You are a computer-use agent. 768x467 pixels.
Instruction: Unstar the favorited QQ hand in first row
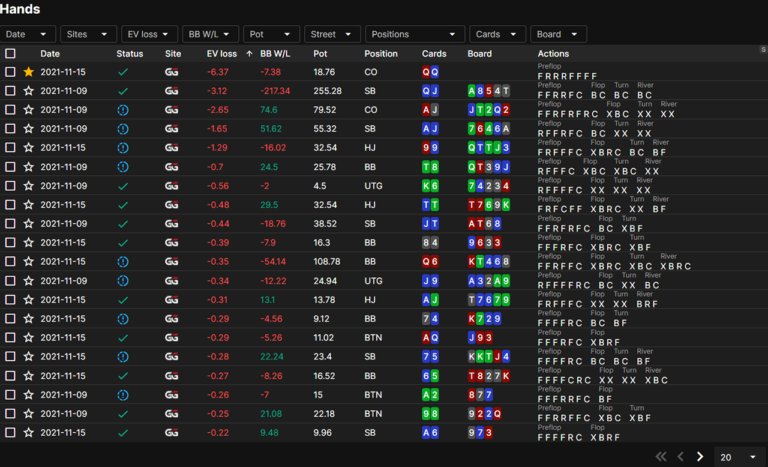tap(28, 72)
